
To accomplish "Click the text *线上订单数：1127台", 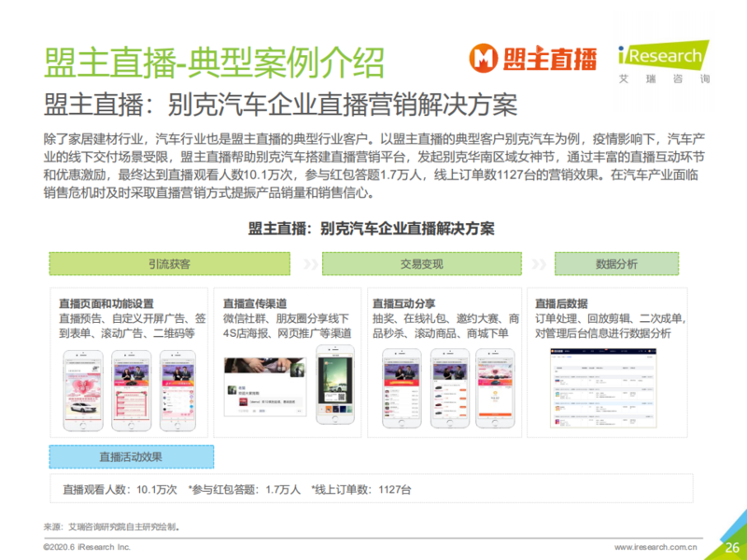I will (x=360, y=489).
